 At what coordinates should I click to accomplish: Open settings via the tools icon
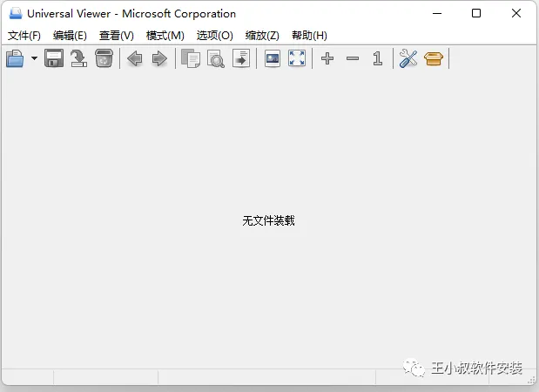coord(408,58)
